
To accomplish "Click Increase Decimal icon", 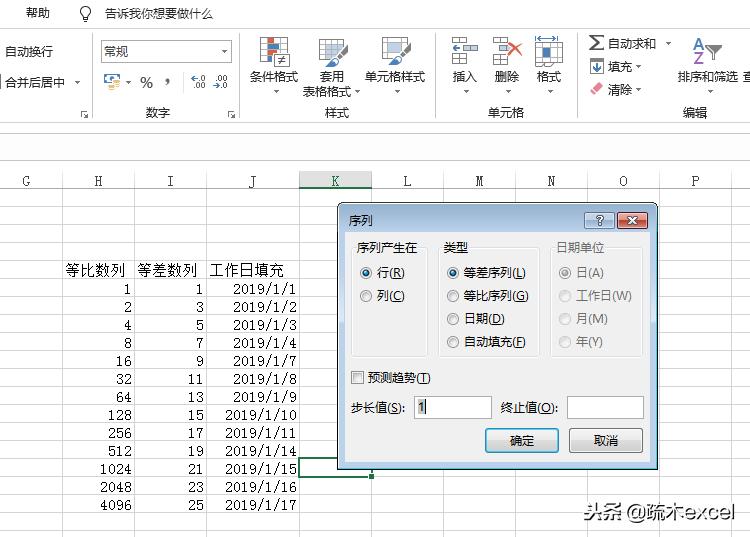I will (198, 82).
